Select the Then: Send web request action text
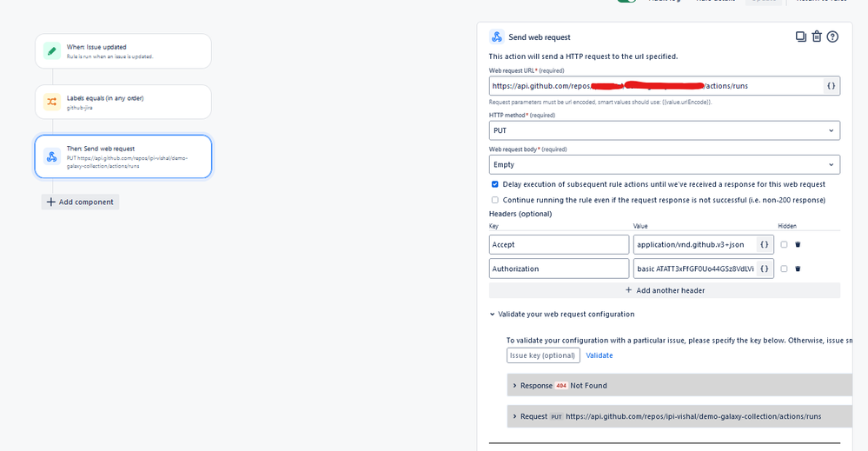 point(101,149)
